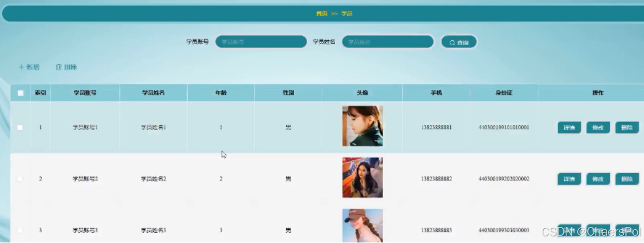Screen dimensions: 644x243
Task: Select the cell text 学员账号1
Action: [x=85, y=127]
